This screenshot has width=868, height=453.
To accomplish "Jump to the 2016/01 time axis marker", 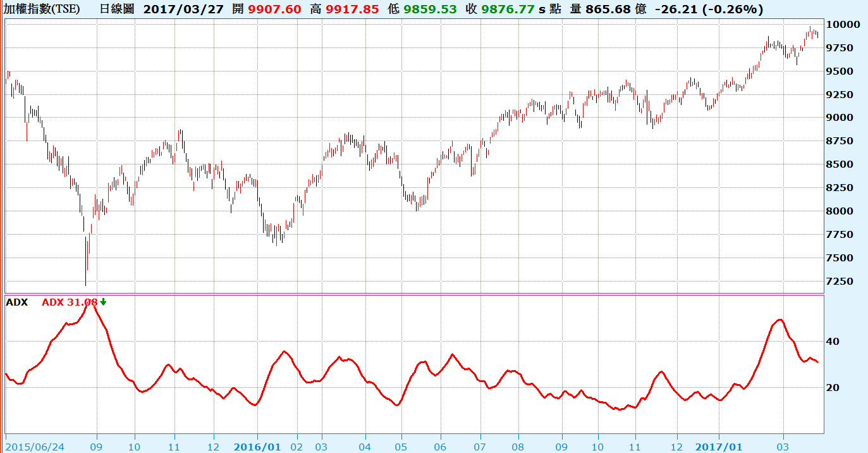I will (257, 445).
